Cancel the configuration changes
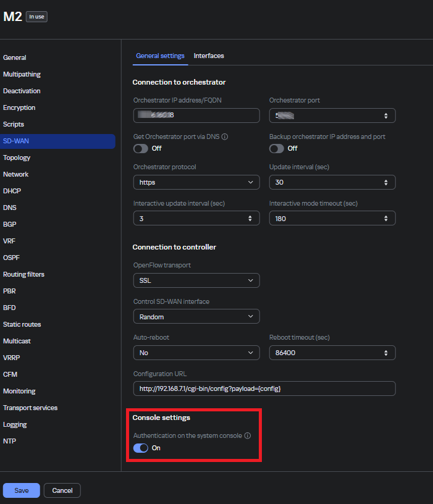 [x=62, y=490]
